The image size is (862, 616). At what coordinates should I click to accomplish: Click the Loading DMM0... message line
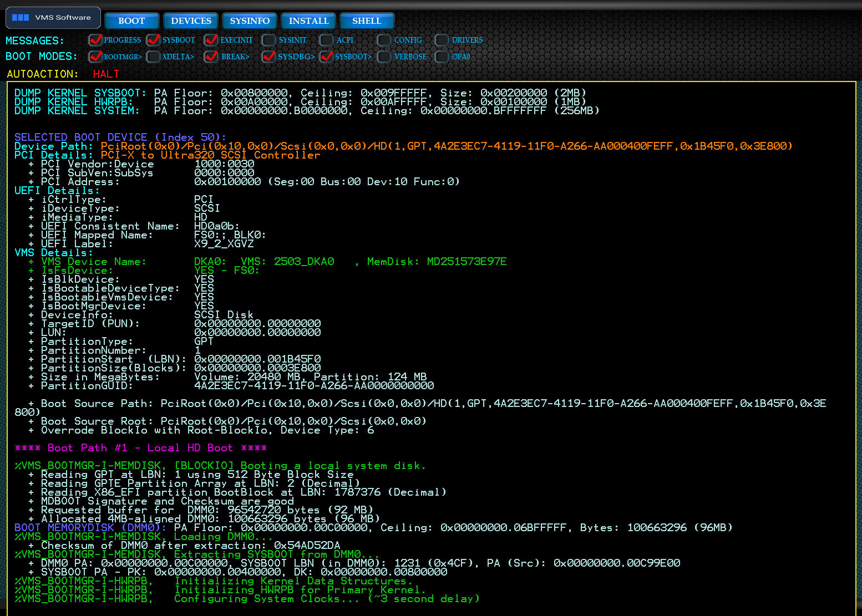pos(144,536)
